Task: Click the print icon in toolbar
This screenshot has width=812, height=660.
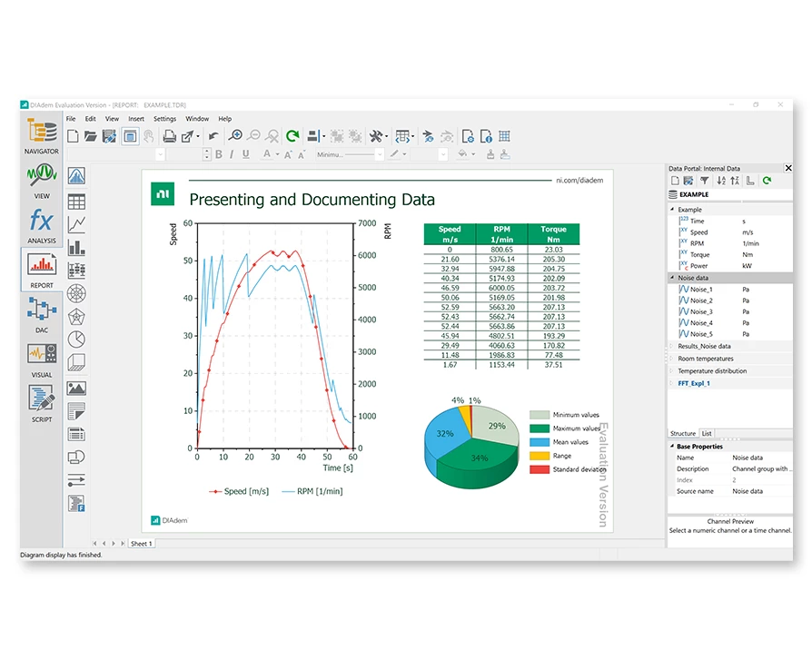Action: [169, 136]
